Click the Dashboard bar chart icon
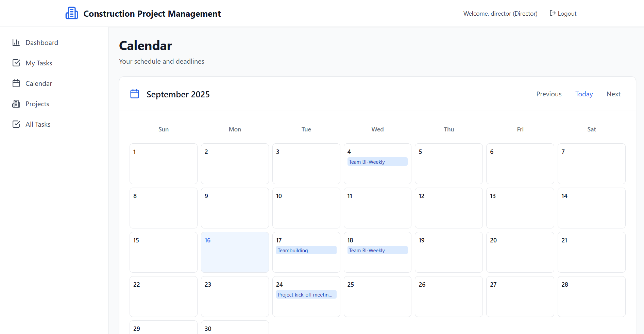 16,43
